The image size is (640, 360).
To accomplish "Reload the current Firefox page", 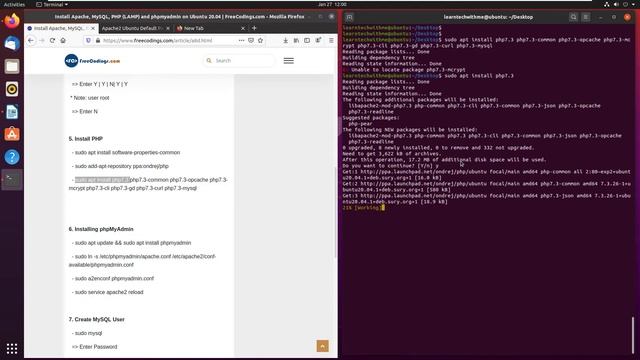I will (x=52, y=40).
